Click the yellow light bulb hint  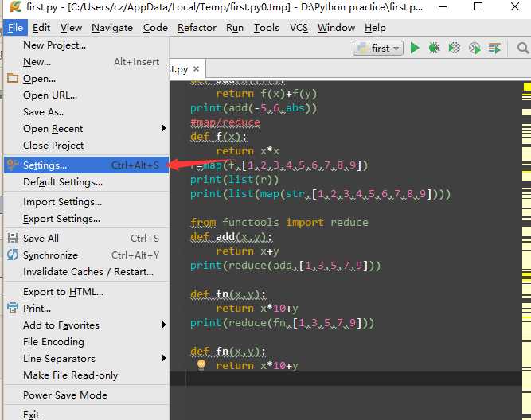click(201, 365)
